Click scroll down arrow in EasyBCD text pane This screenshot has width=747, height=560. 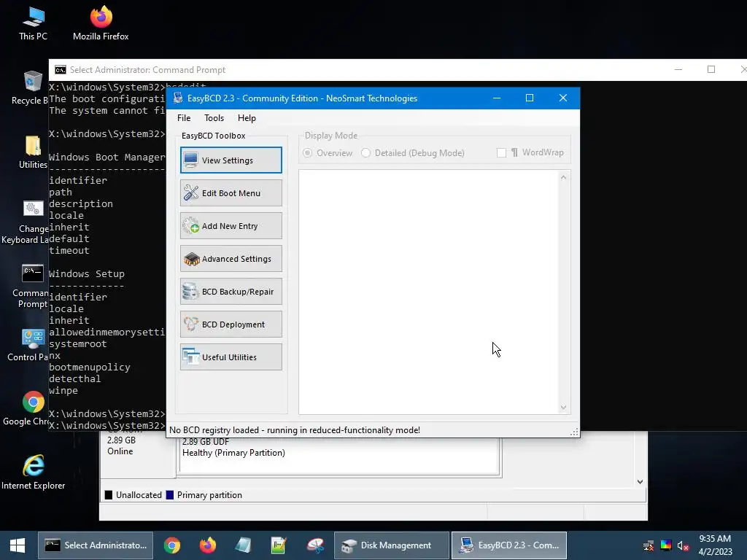pyautogui.click(x=564, y=407)
